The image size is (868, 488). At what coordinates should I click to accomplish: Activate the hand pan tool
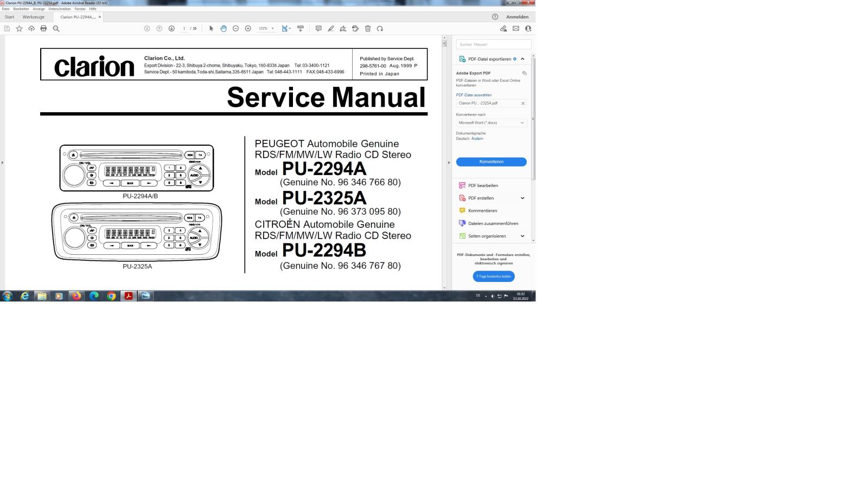[x=224, y=29]
